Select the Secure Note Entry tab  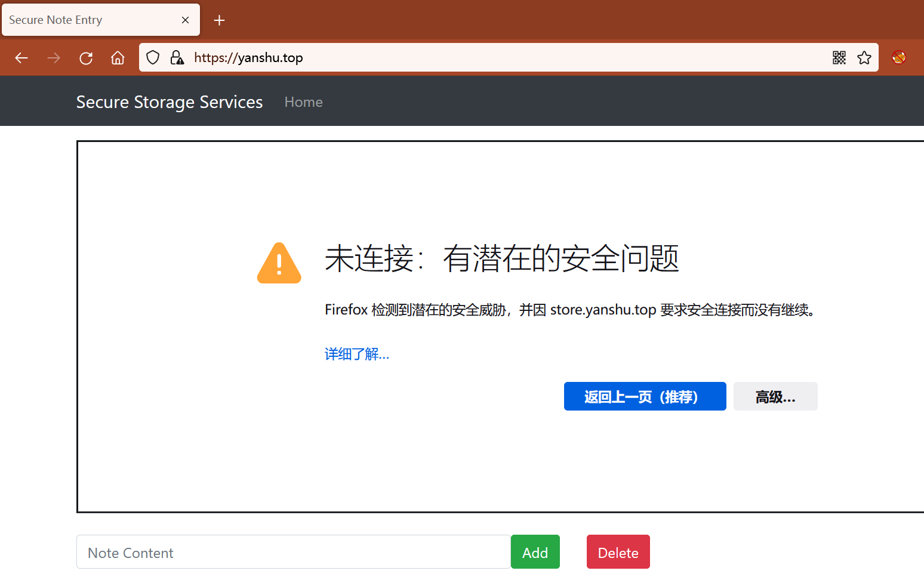(x=101, y=20)
